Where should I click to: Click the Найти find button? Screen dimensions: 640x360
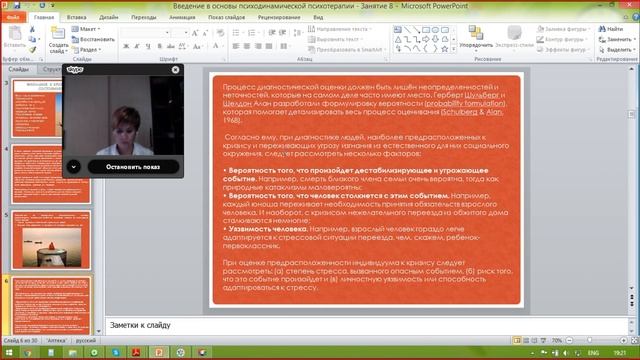[611, 29]
